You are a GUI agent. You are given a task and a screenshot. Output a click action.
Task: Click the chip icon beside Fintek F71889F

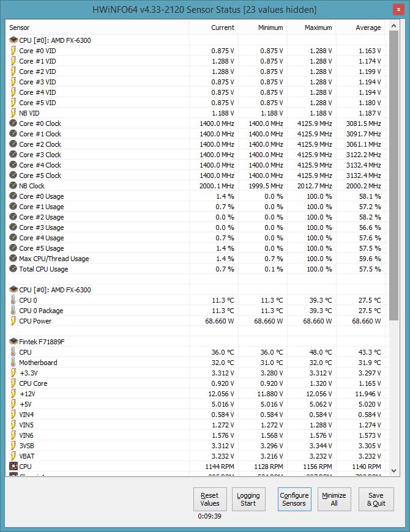13,342
